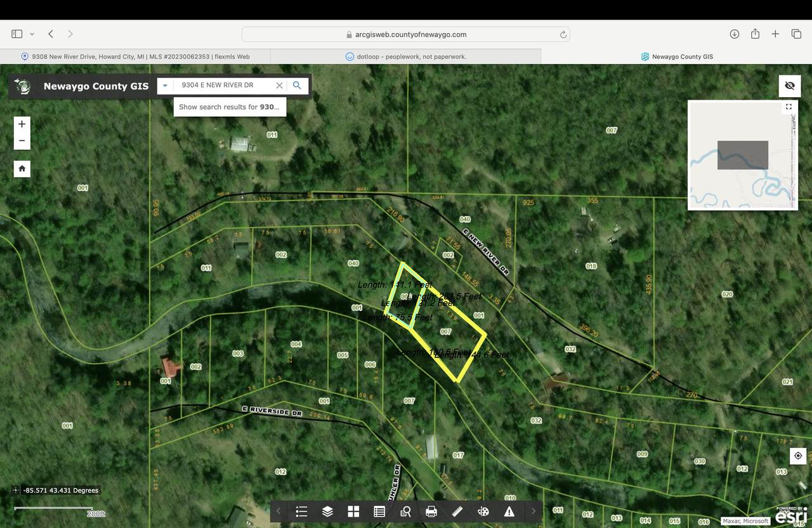
Task: Open the Layer List widget
Action: pyautogui.click(x=327, y=511)
